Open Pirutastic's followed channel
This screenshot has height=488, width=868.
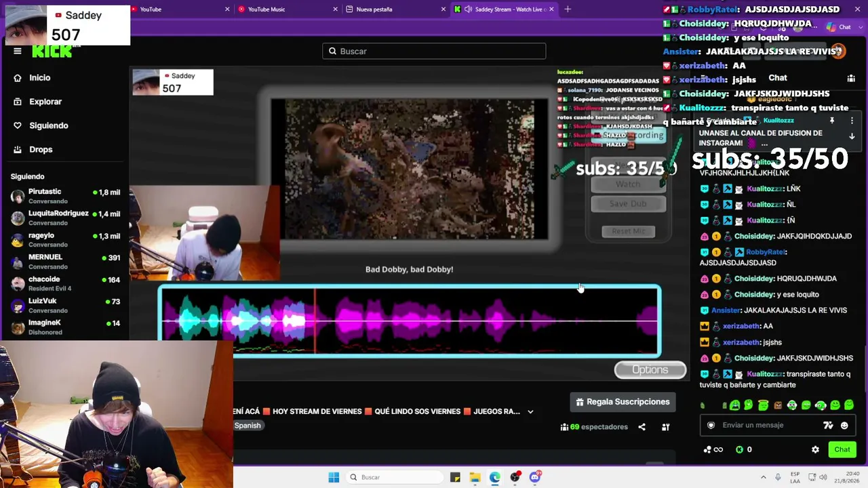[65, 196]
